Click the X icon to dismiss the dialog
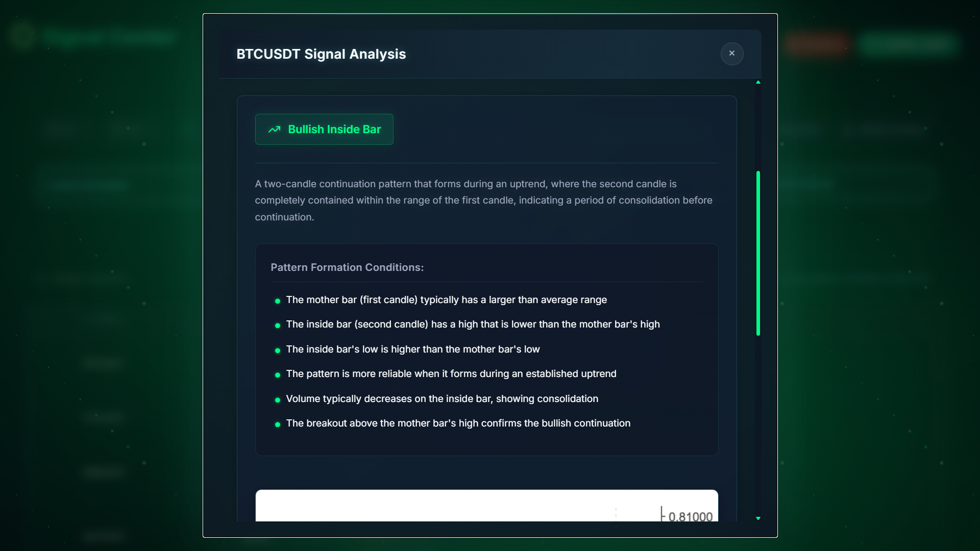 click(x=732, y=54)
